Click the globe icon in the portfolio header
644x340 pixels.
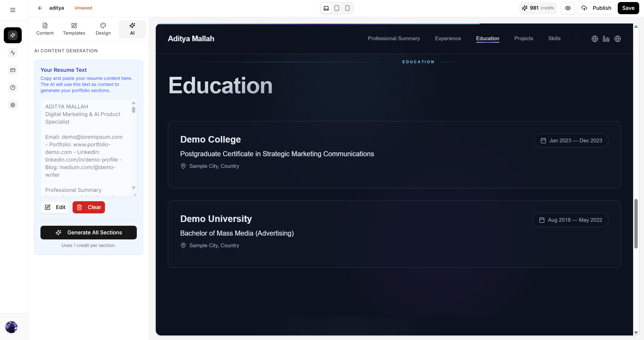click(x=595, y=39)
